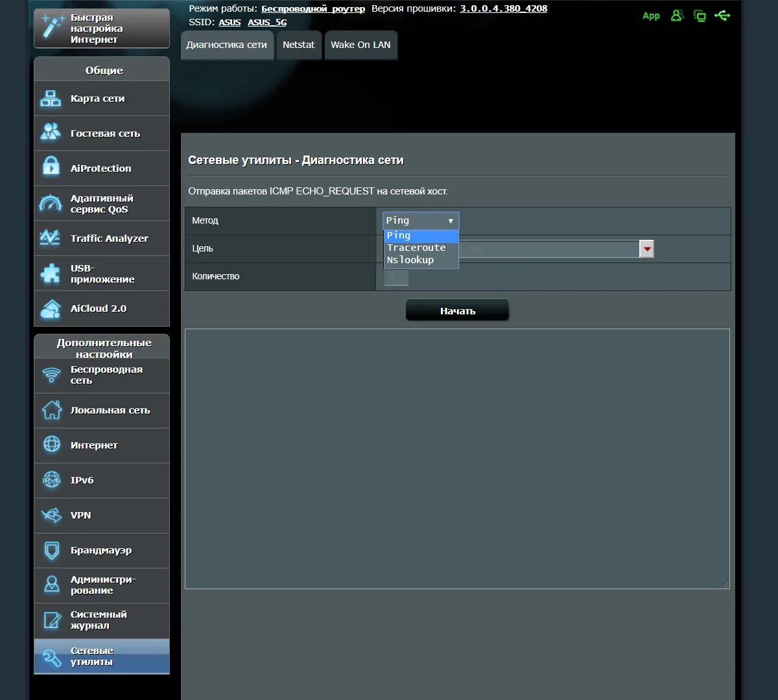Open Администрирование menu item
778x700 pixels.
(102, 585)
